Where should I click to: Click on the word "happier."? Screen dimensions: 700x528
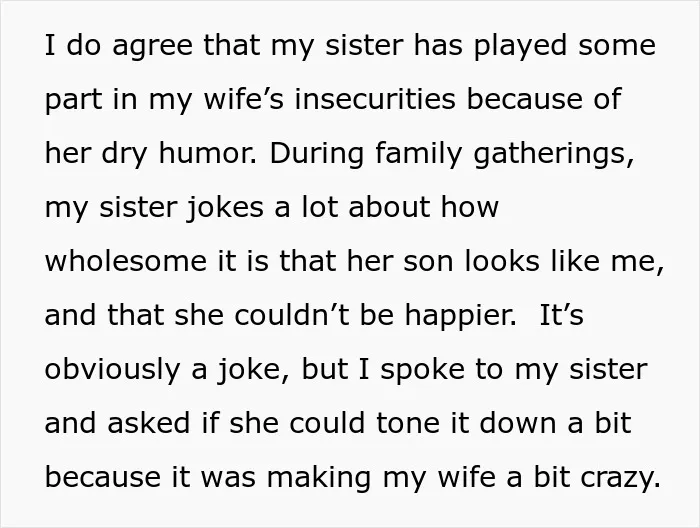click(x=461, y=316)
